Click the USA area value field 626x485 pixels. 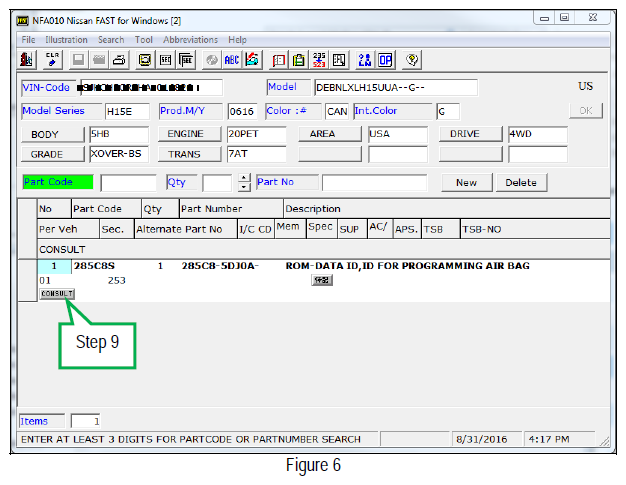click(398, 134)
